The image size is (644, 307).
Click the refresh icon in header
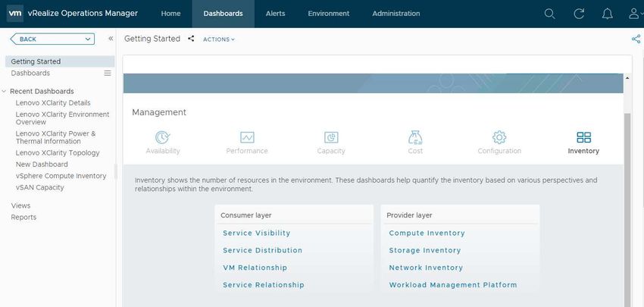tap(579, 14)
